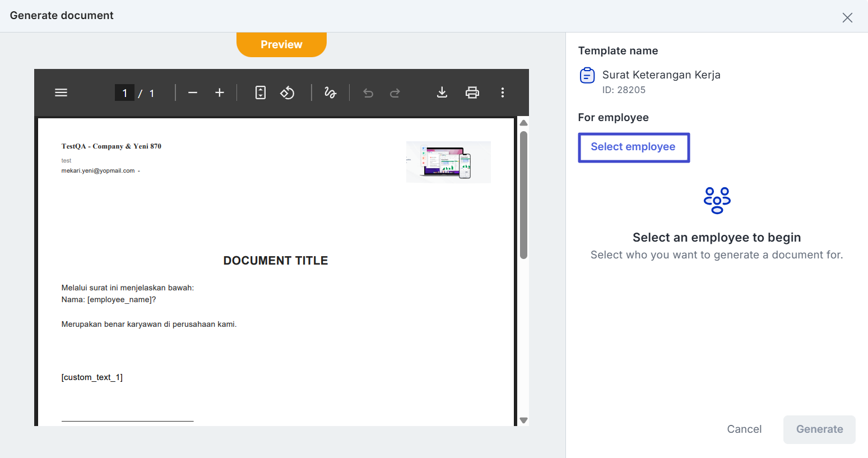Redo the annotation action
Viewport: 868px width, 458px height.
click(395, 93)
